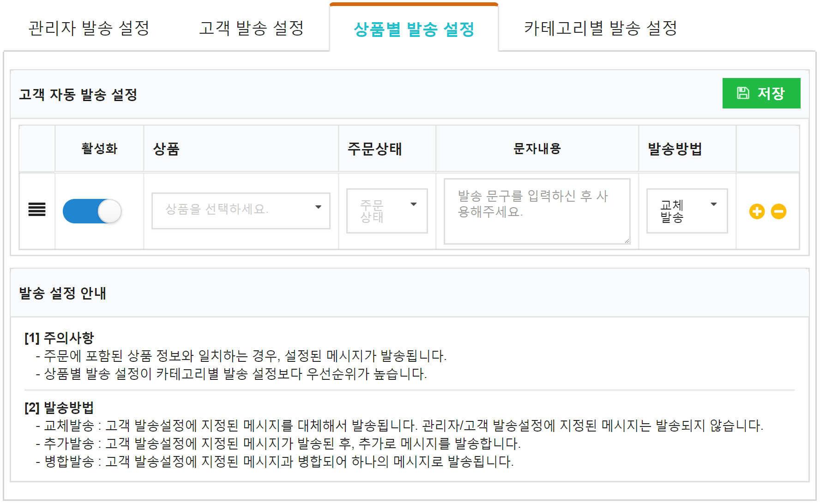Screen dimensions: 820x504
Task: Expand the 주문상태 order status dropdown
Action: [387, 211]
